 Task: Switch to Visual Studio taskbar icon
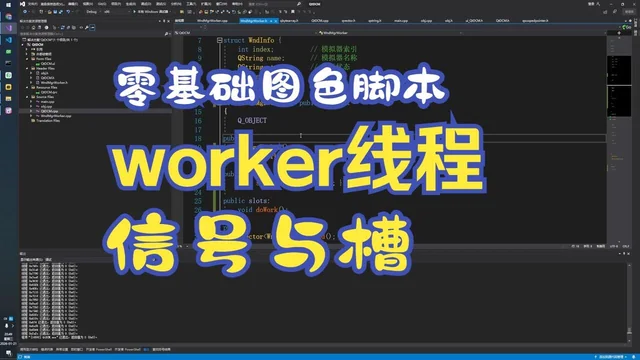[9, 28]
